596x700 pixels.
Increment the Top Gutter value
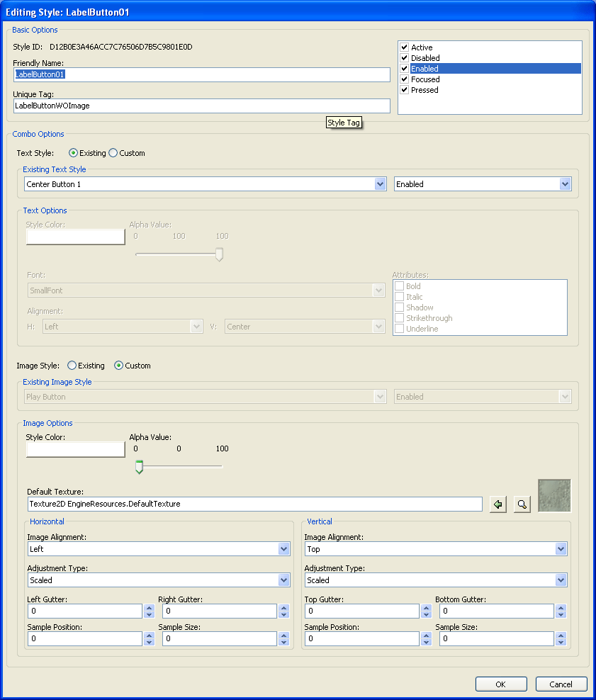(425, 608)
